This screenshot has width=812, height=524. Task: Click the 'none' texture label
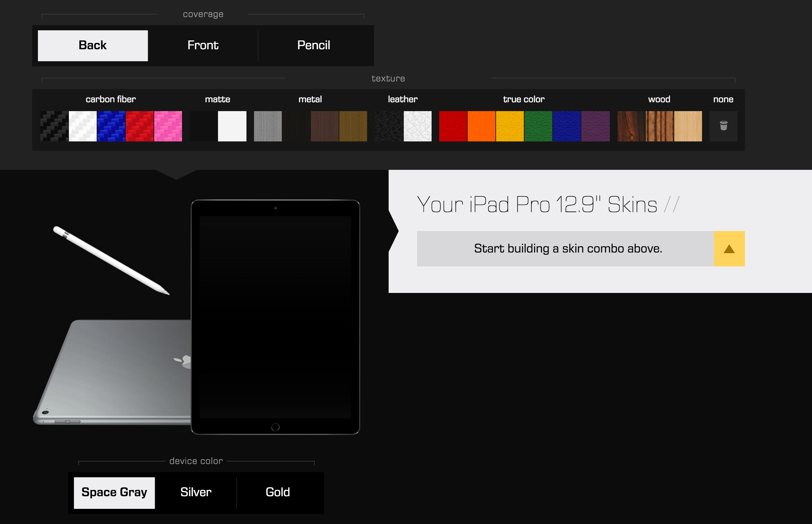tap(724, 99)
